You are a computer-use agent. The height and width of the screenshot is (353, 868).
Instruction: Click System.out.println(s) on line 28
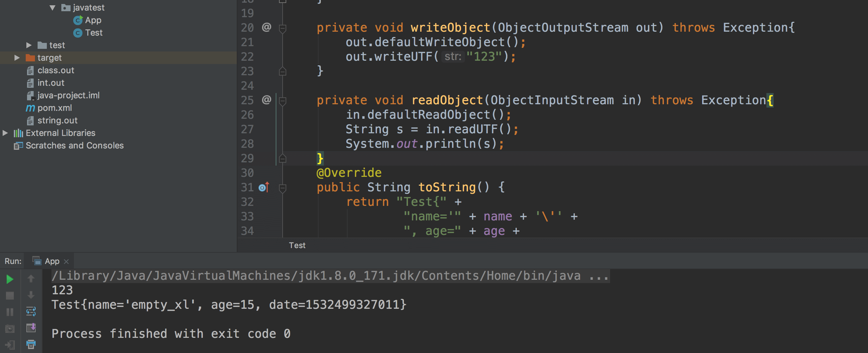coord(421,144)
